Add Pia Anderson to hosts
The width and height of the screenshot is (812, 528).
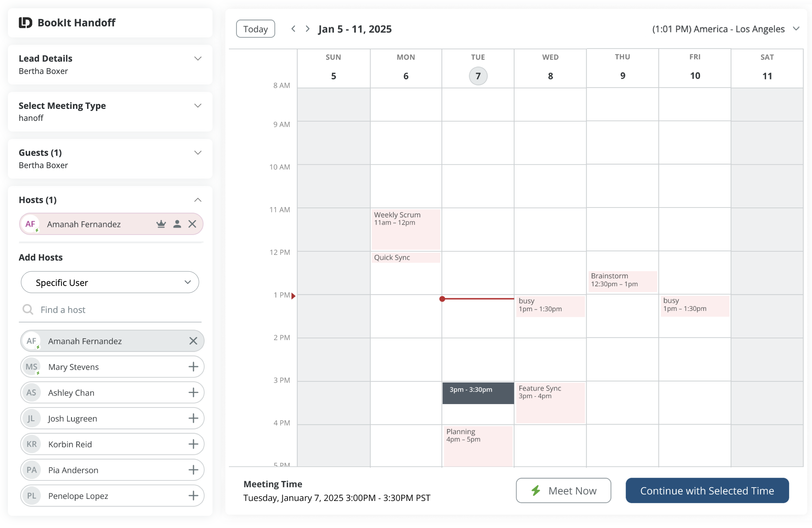point(193,470)
